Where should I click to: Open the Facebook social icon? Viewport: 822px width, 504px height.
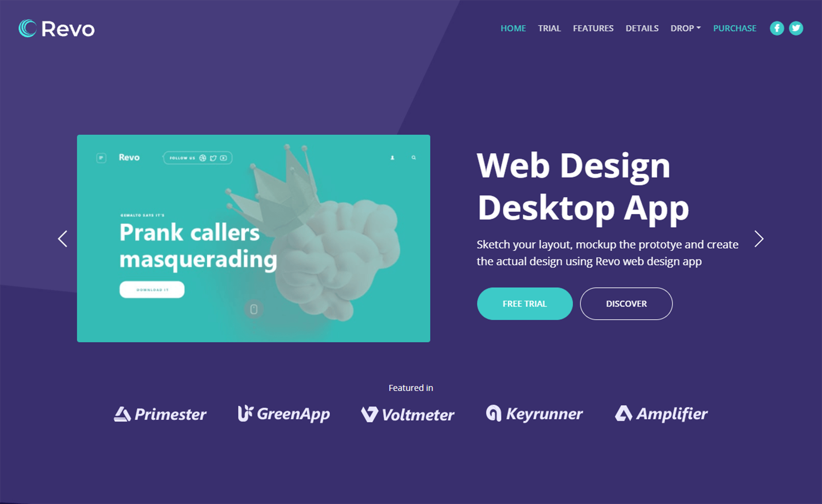coord(777,27)
